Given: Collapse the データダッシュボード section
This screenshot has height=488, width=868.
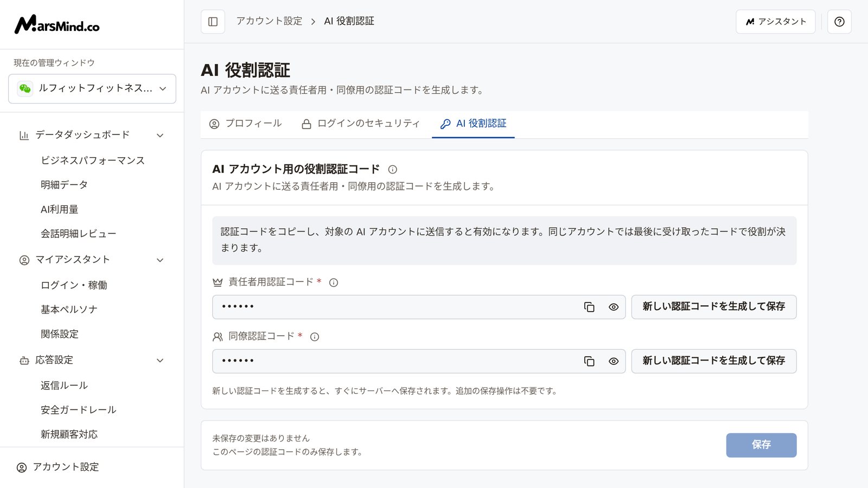Looking at the screenshot, I should tap(160, 135).
